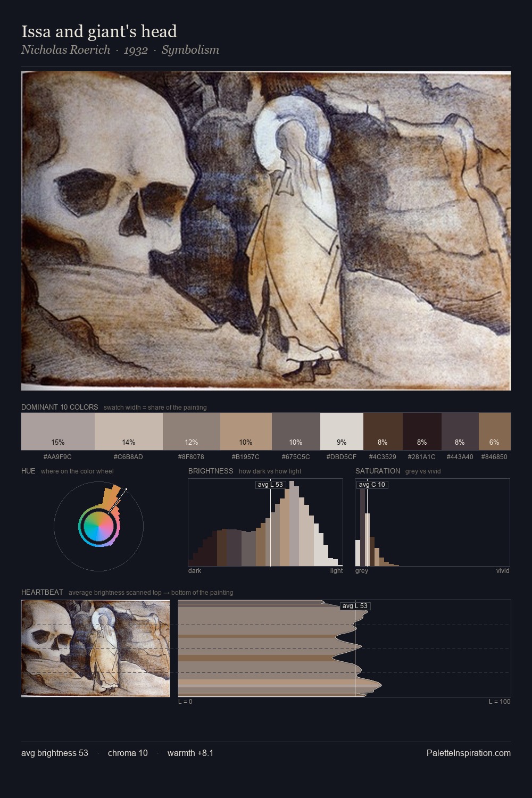Select the #DBD5CF light swatch
This screenshot has height=798, width=532.
point(342,431)
